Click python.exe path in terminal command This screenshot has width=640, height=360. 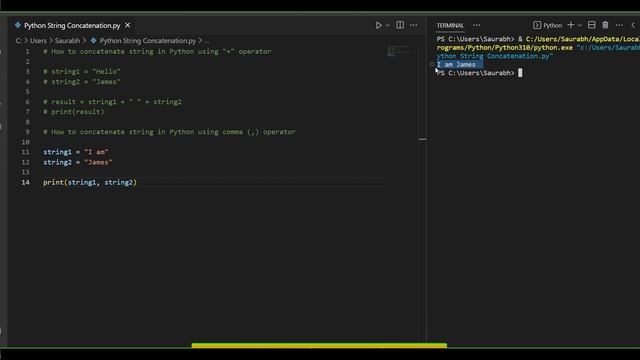tap(504, 47)
